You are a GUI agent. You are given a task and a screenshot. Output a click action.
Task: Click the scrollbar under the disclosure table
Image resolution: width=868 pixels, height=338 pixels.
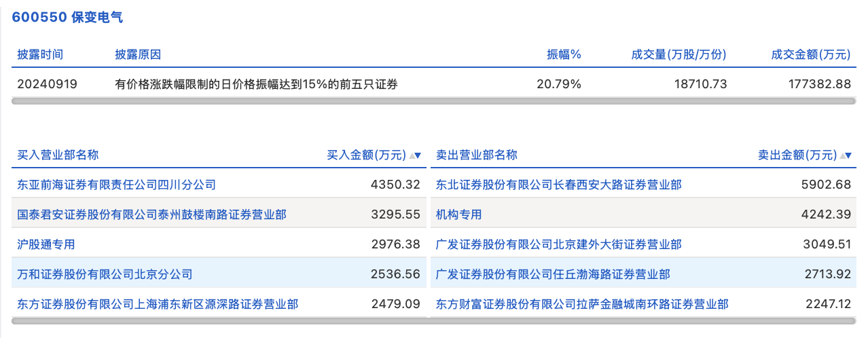click(433, 101)
